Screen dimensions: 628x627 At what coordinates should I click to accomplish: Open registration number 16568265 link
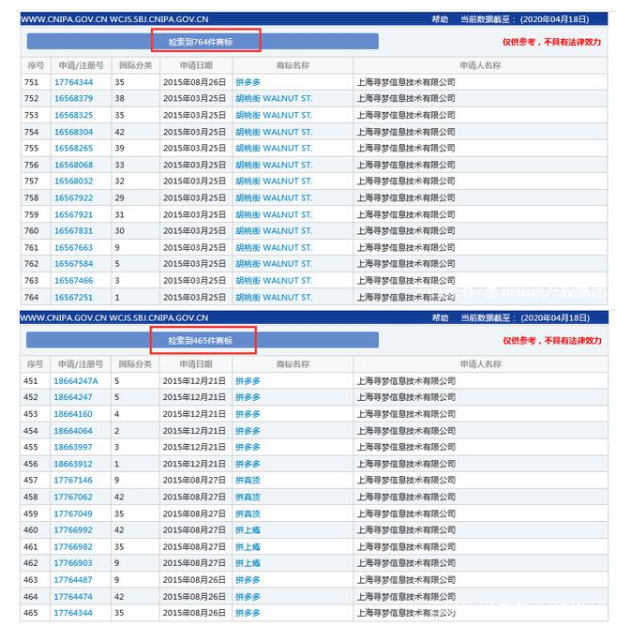pos(74,148)
